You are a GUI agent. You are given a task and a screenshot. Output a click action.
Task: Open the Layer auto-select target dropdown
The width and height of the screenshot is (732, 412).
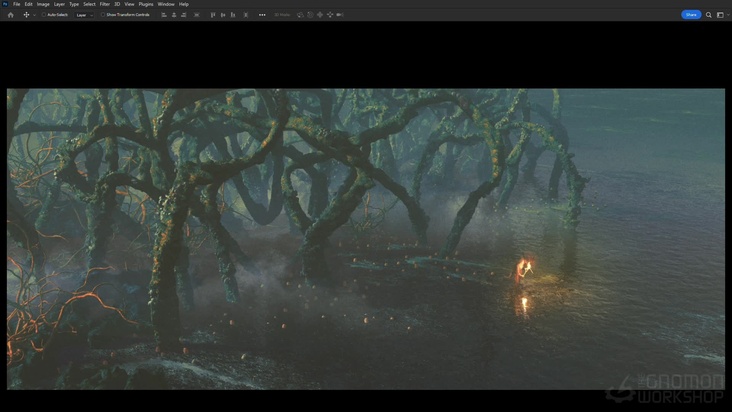[x=84, y=15]
